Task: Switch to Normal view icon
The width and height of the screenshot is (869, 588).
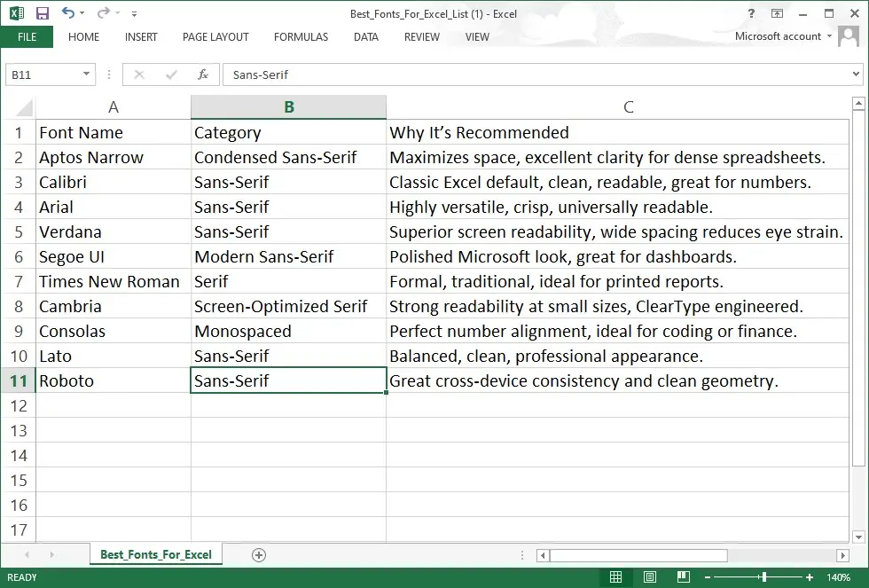Action: coord(615,577)
